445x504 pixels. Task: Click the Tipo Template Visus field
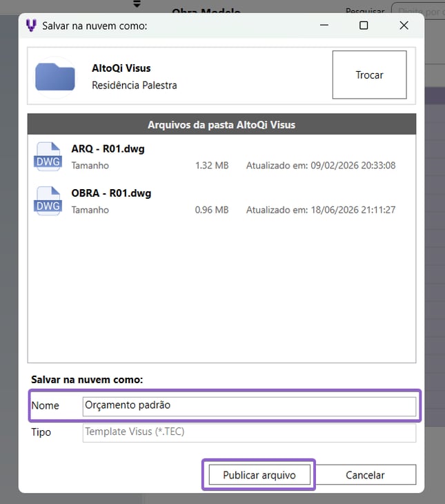tap(249, 432)
